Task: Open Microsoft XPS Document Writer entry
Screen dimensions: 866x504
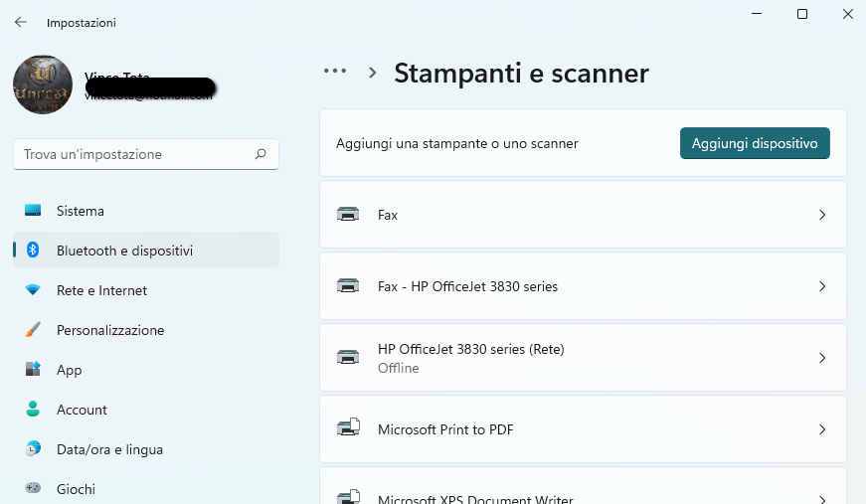Action: pyautogui.click(x=583, y=486)
